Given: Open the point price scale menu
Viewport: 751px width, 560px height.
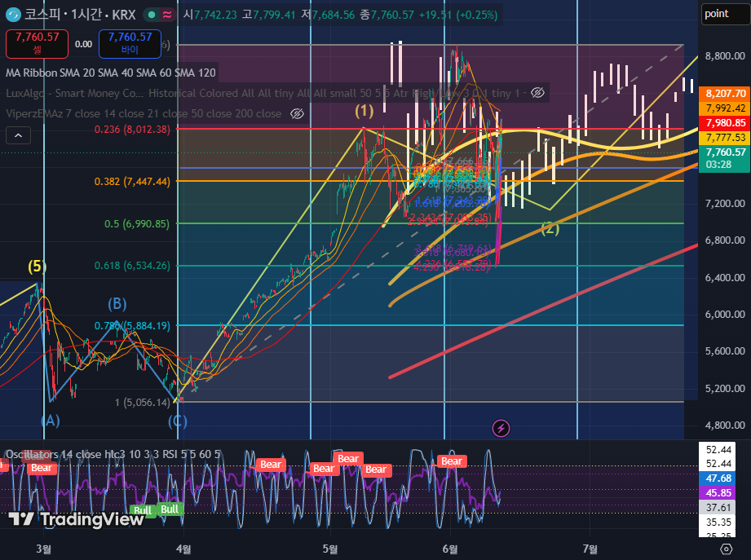Looking at the screenshot, I should tap(724, 14).
